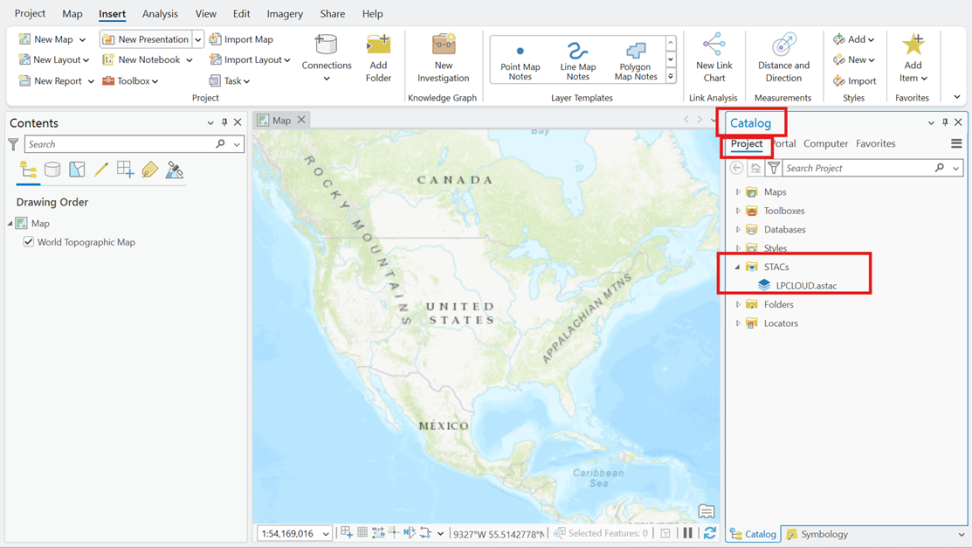Viewport: 972px width, 548px height.
Task: Select the Polygon Map Notes template
Action: pyautogui.click(x=636, y=60)
